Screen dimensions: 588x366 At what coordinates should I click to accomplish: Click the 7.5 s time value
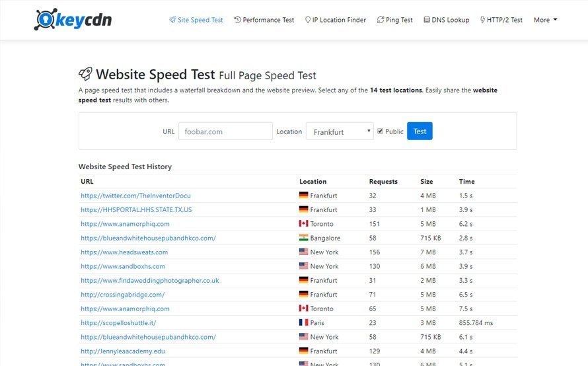[x=465, y=309]
